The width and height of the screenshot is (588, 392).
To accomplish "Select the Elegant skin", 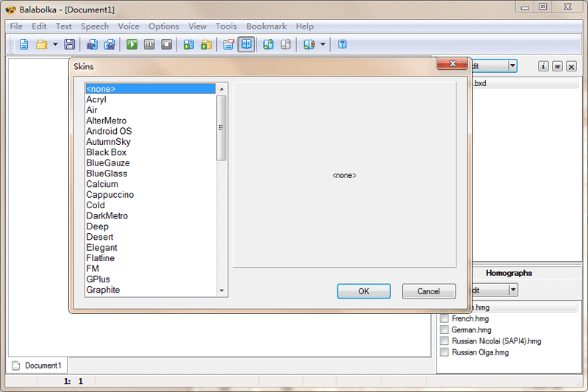I will [x=151, y=248].
